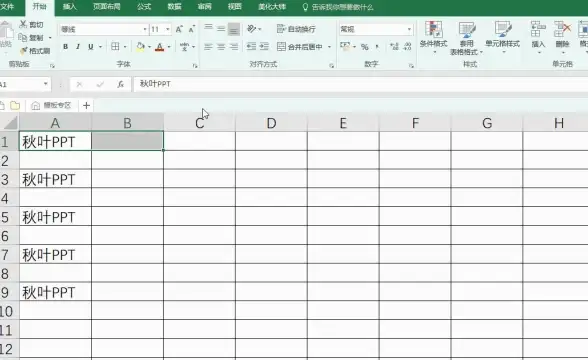Click the Percent Style icon
588x360 pixels.
(x=364, y=47)
